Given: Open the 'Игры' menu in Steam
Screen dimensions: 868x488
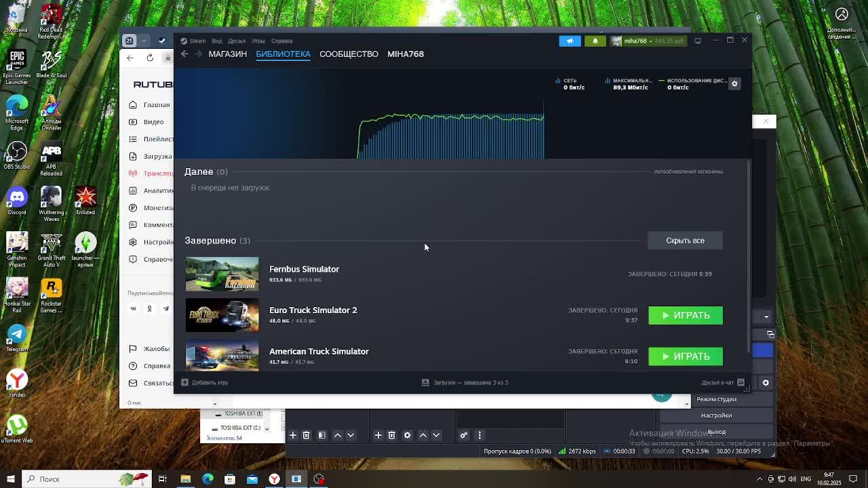Looking at the screenshot, I should (x=258, y=41).
